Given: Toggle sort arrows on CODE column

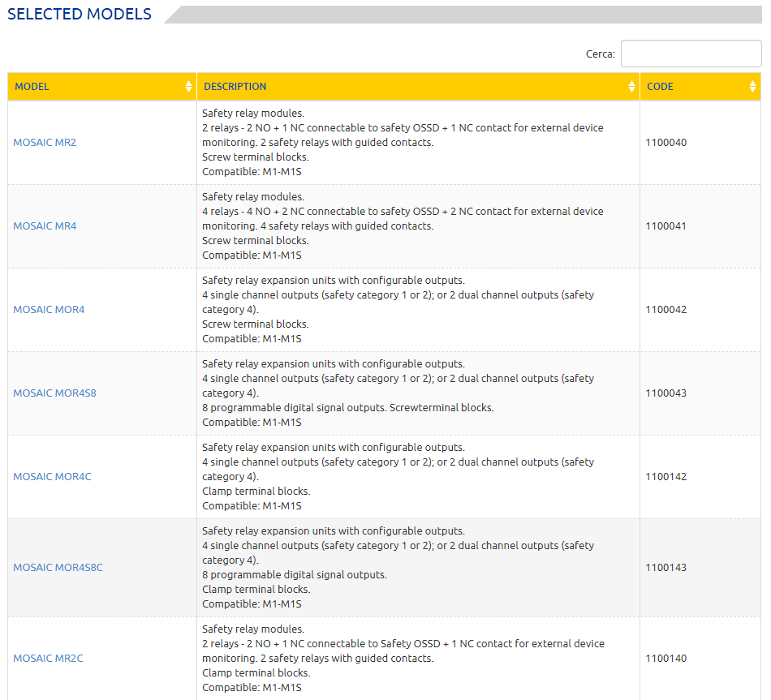Looking at the screenshot, I should pos(753,87).
